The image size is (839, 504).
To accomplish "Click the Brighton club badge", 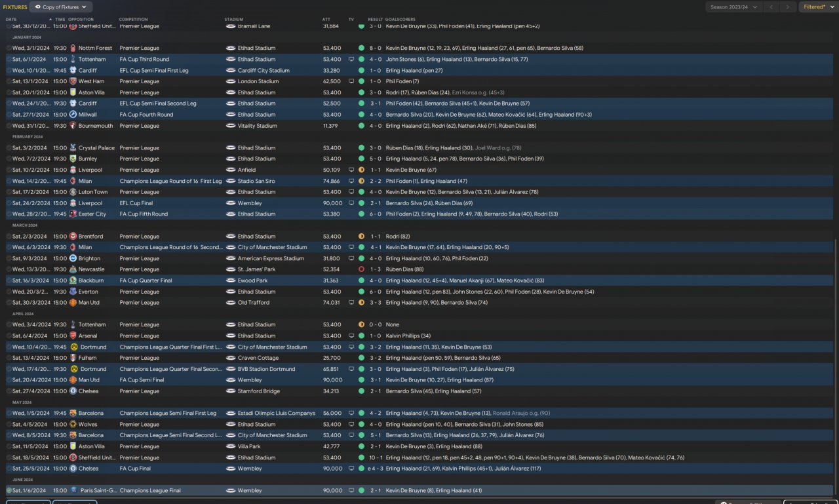I will [x=73, y=258].
